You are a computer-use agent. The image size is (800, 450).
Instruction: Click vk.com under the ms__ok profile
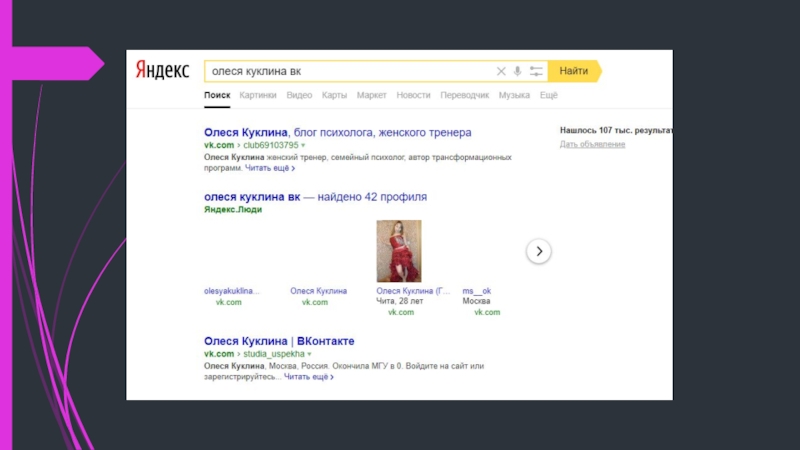click(x=487, y=312)
